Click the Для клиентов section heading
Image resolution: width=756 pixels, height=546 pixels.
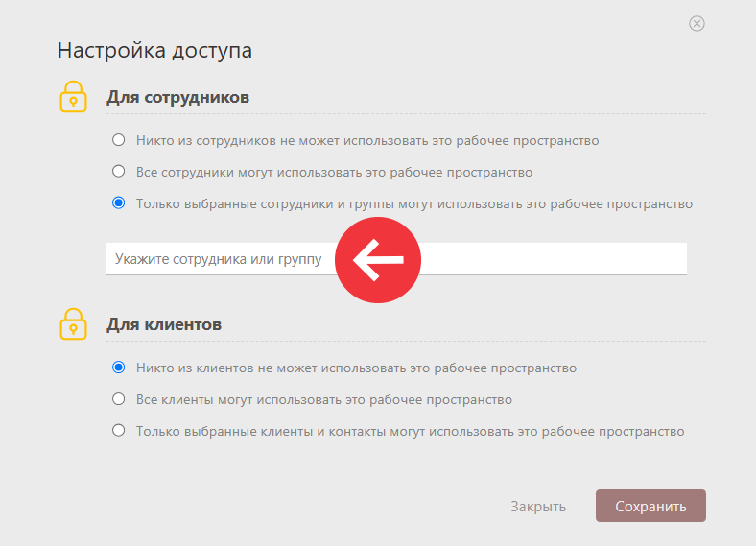coord(164,324)
